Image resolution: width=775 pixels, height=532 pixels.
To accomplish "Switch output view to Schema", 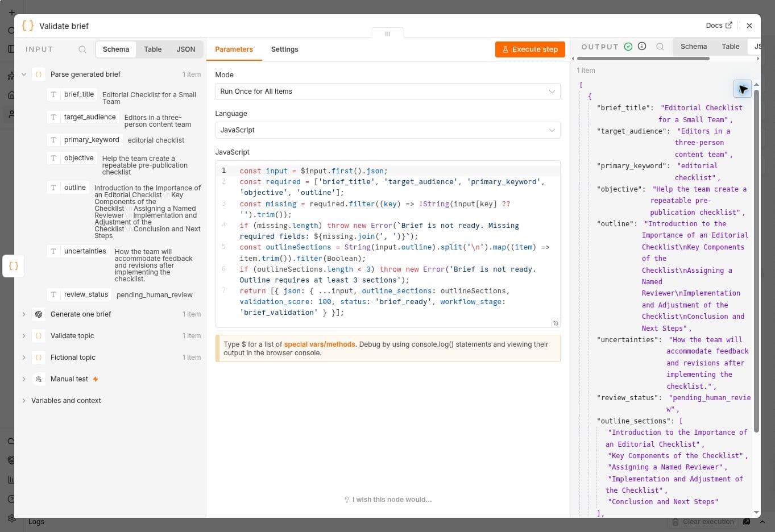I will pos(694,47).
